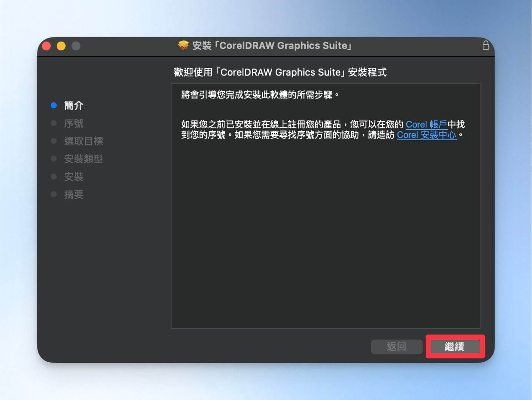Click the installer package icon in title

tap(183, 45)
